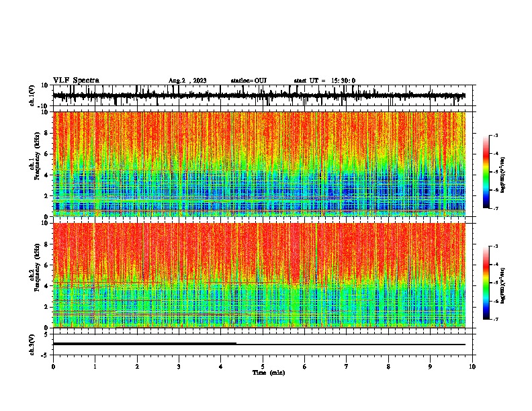Click time axis tick label '3'
Image resolution: width=532 pixels, height=411 pixels.
click(x=179, y=367)
